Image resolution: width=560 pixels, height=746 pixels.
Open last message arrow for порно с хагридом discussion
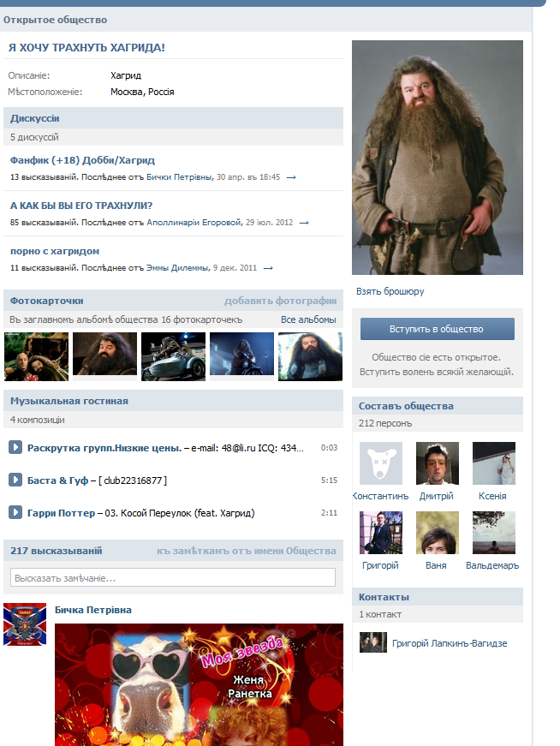click(x=268, y=268)
